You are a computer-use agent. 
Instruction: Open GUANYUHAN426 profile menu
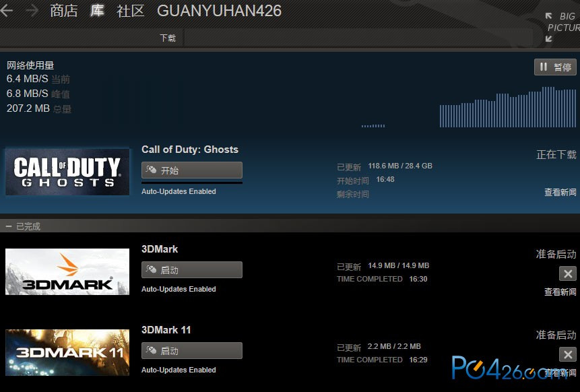pyautogui.click(x=219, y=10)
